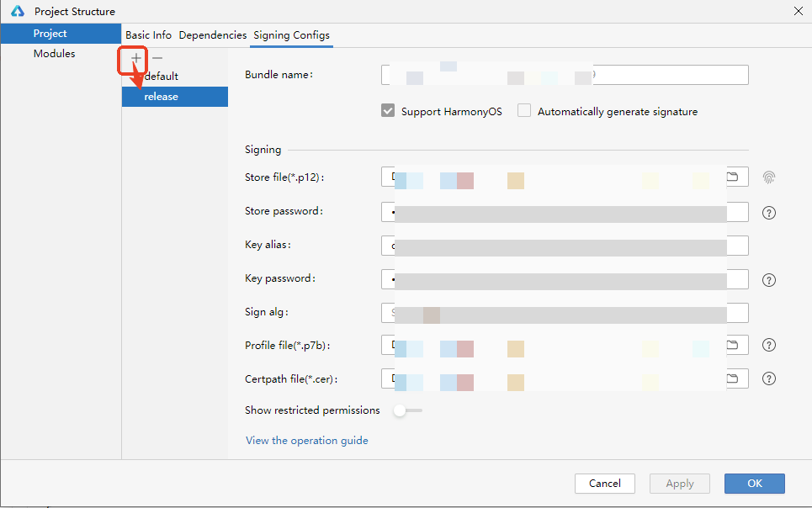
Task: Open help icon next to Store password
Action: pyautogui.click(x=768, y=212)
